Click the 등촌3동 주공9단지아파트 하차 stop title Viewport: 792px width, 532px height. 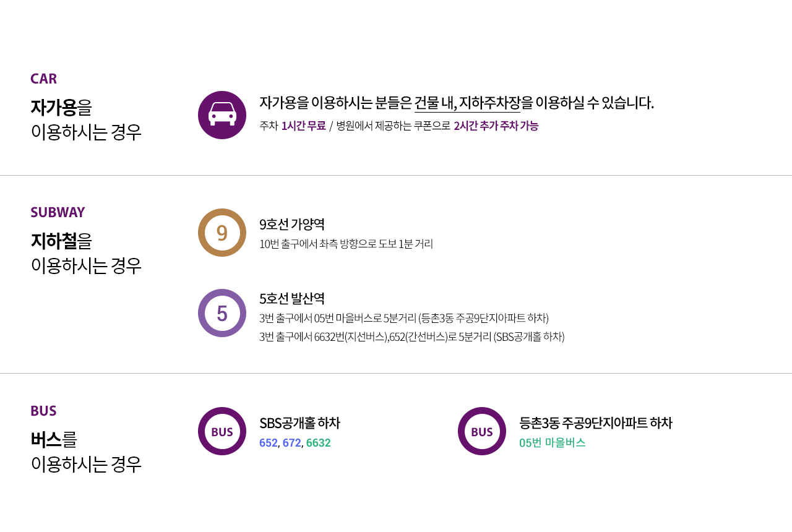(x=596, y=423)
